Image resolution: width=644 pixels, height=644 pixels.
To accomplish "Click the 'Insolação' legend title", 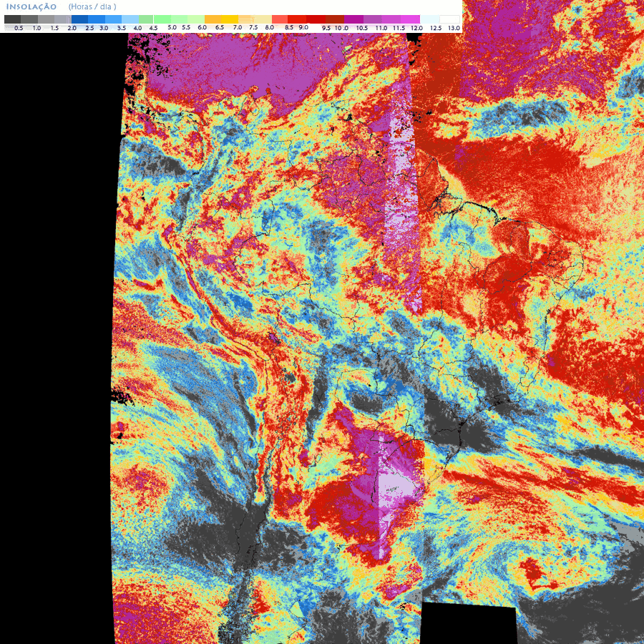I will tap(31, 7).
